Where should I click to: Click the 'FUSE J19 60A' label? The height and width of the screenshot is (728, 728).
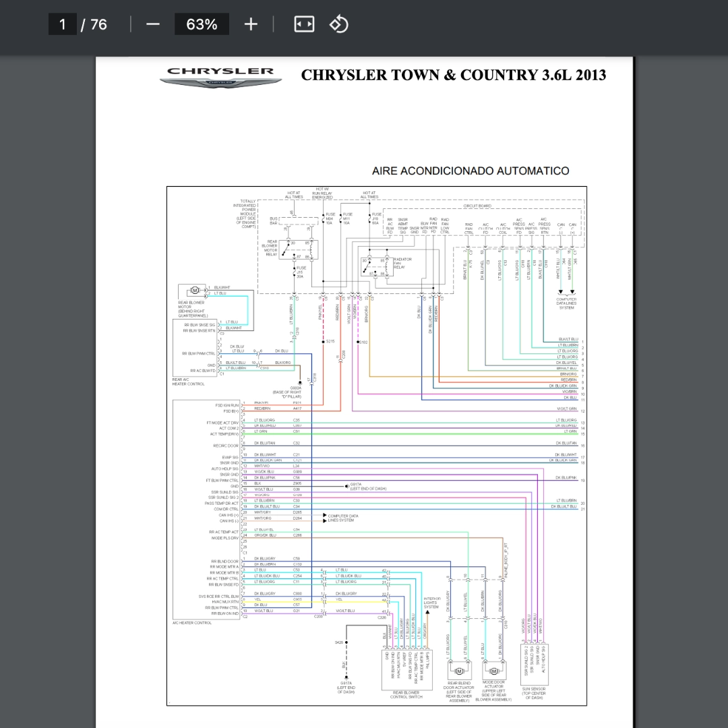(x=377, y=218)
